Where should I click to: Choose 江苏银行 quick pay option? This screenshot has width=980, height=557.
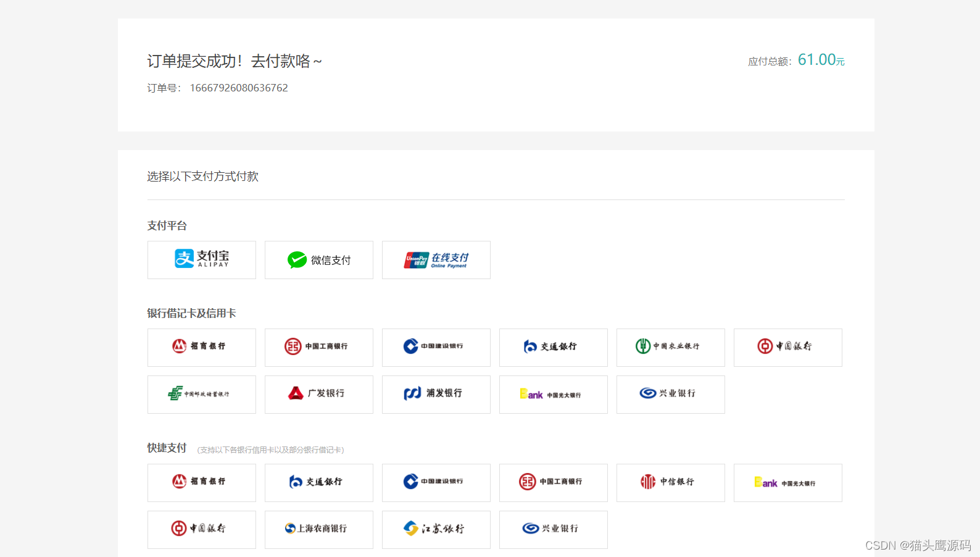436,530
